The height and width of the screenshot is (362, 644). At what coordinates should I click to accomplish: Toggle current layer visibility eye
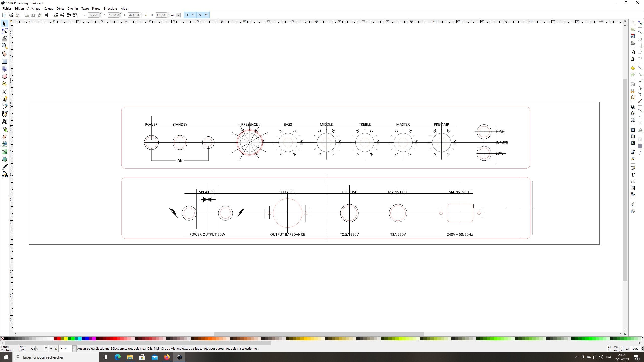click(51, 349)
